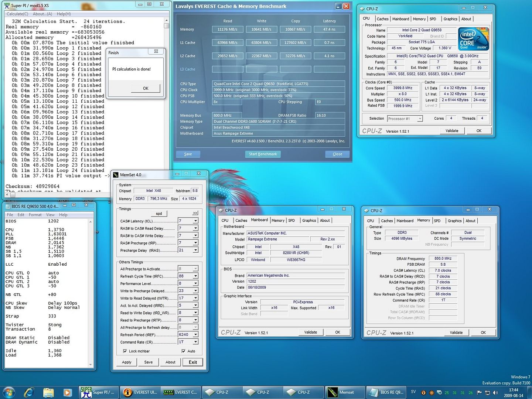The image size is (532, 399).
Task: Switch to EVEREST Cache benchmark taskbar button
Action: coord(181,392)
